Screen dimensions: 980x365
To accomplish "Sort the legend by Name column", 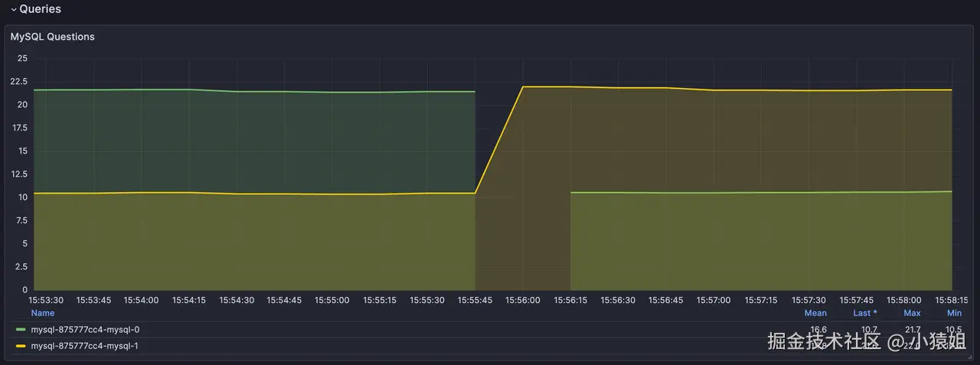I will coord(43,313).
